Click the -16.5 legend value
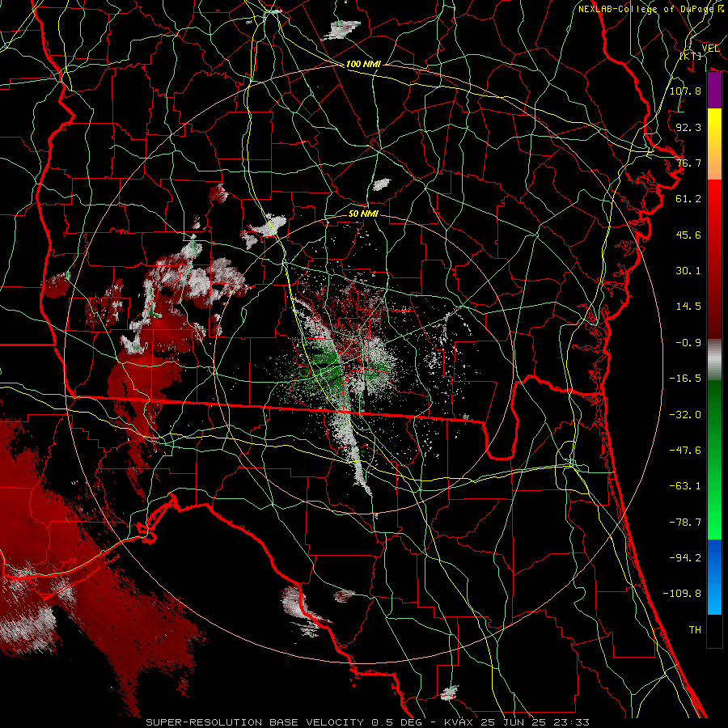The width and height of the screenshot is (728, 728). (x=685, y=379)
